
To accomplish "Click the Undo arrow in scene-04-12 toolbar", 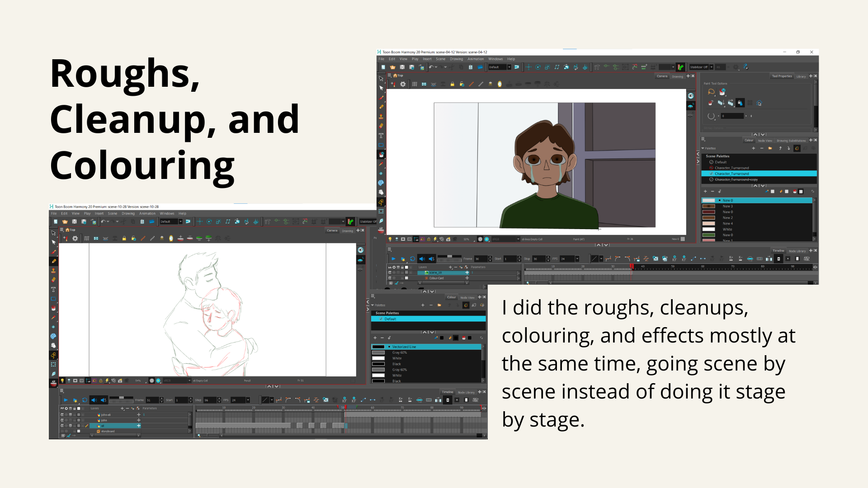I will [x=431, y=67].
